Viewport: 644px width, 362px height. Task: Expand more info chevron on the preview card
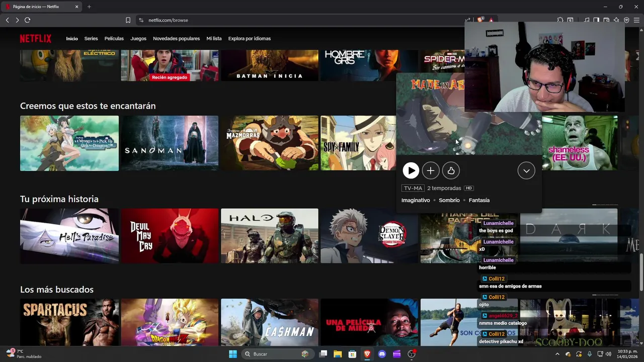tap(526, 171)
